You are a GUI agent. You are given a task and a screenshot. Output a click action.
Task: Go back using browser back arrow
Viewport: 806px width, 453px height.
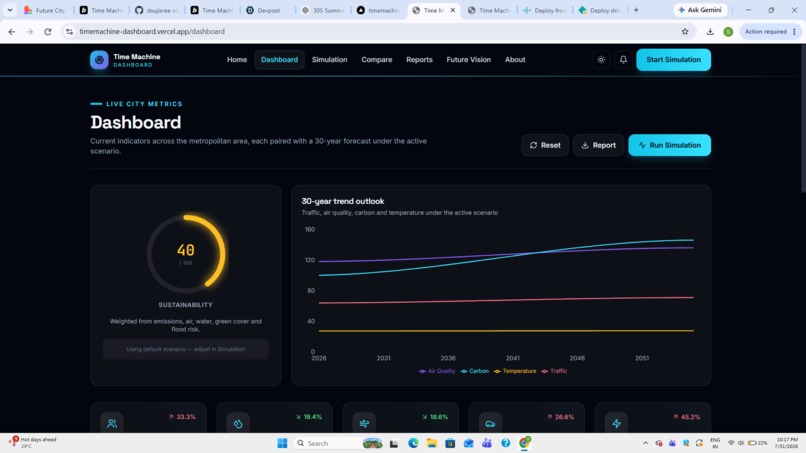click(12, 31)
